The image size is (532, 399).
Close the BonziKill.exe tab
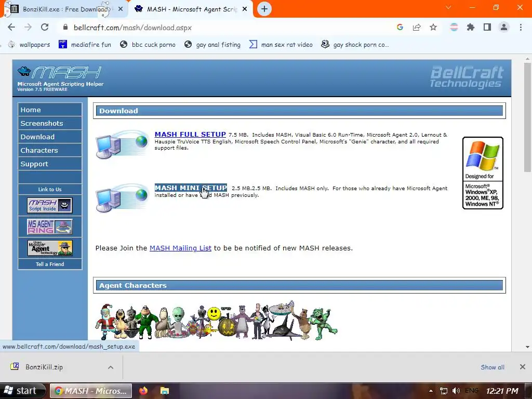click(x=121, y=9)
